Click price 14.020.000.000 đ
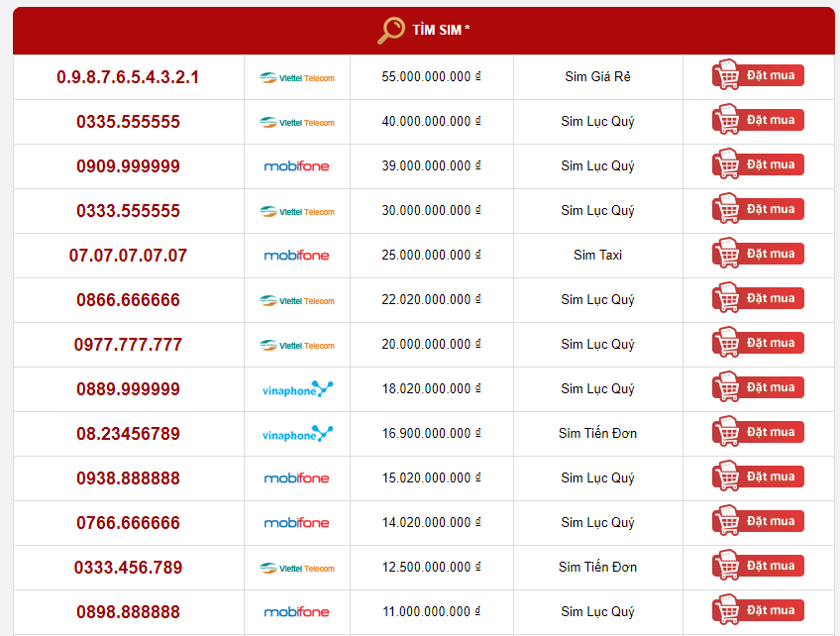 [431, 522]
